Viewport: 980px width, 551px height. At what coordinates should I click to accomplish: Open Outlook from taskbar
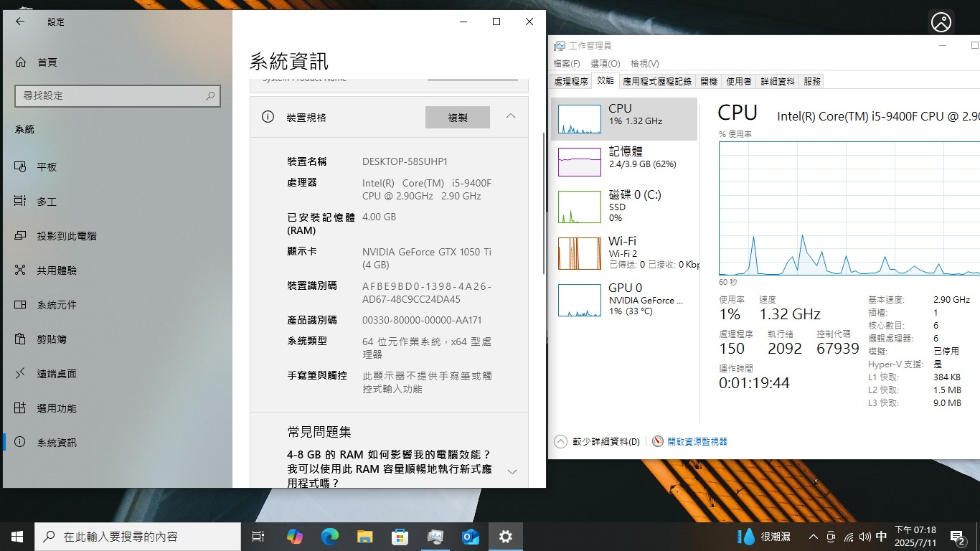click(471, 537)
